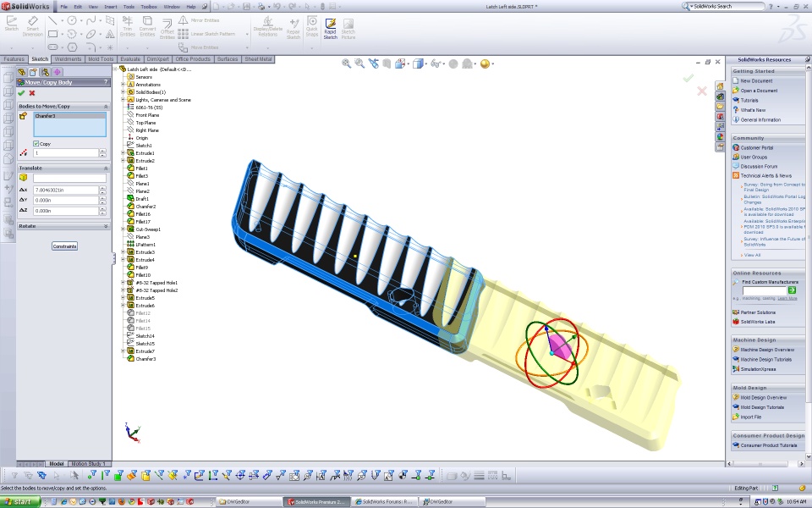Open Hide/Show Items in view toolbar
The height and width of the screenshot is (508, 812).
click(x=435, y=63)
